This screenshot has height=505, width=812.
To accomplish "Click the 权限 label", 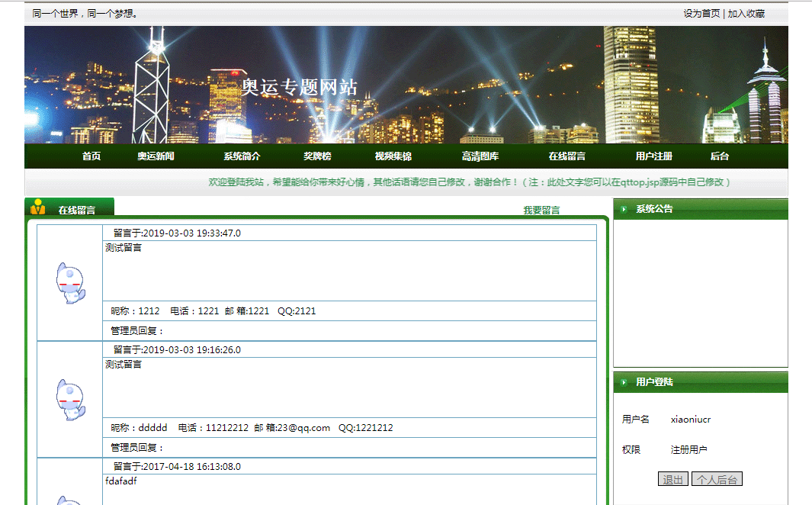I will (x=631, y=449).
